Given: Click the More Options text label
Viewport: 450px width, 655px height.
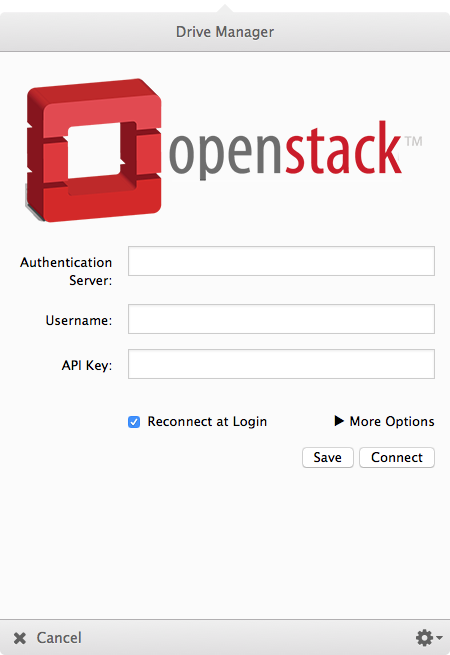Looking at the screenshot, I should [392, 421].
